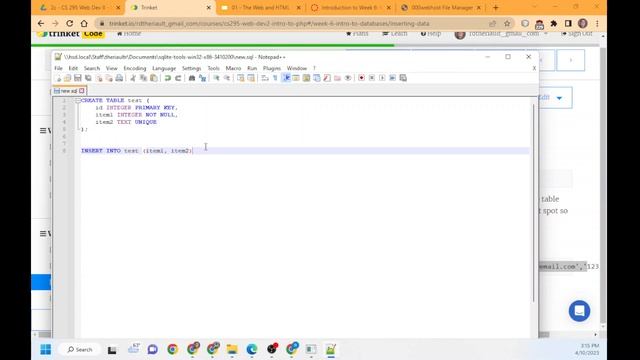This screenshot has height=360, width=640.
Task: Open the File menu in Notepad++
Action: point(58,68)
